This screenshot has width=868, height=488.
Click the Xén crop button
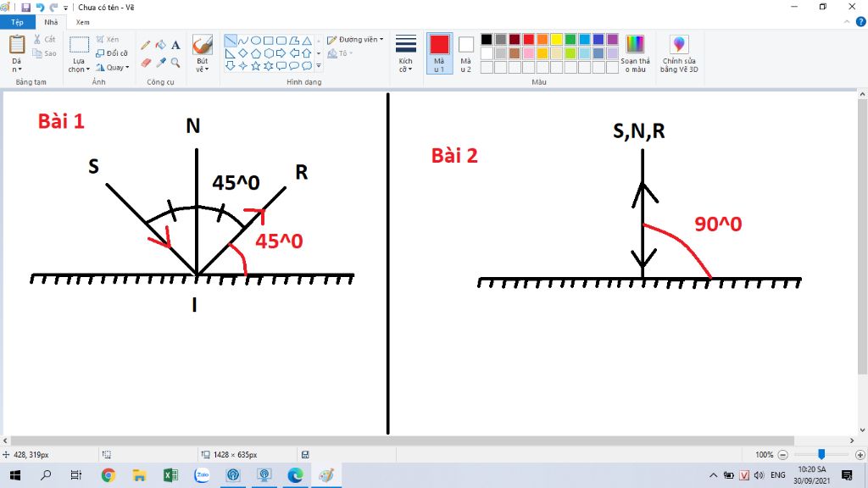(x=108, y=39)
